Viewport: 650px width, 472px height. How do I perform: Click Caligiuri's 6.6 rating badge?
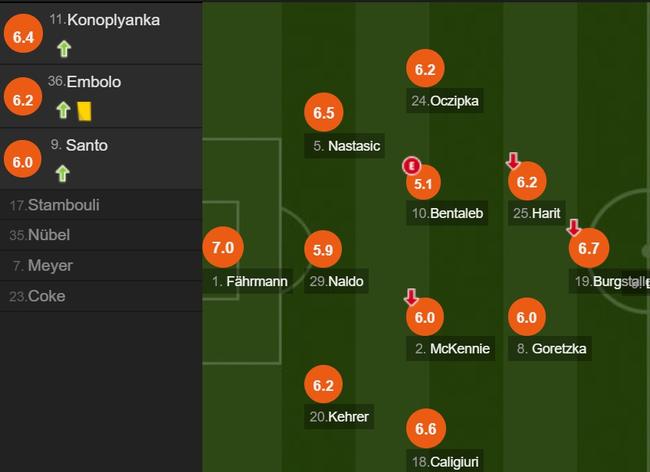click(x=426, y=428)
